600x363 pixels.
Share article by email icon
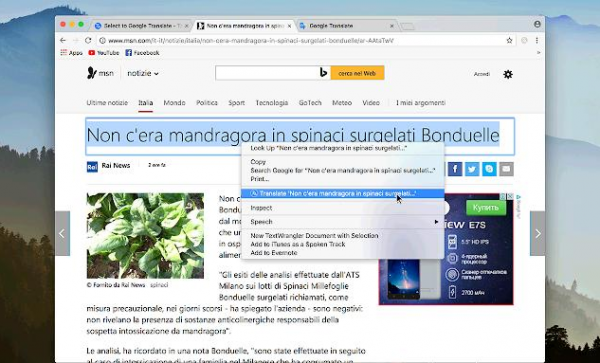[506, 169]
